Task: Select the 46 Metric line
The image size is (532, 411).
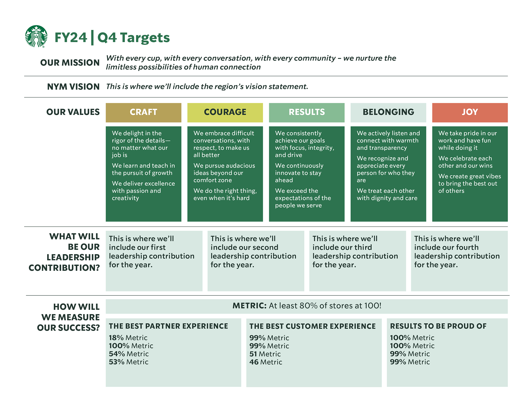Action: tap(265, 362)
